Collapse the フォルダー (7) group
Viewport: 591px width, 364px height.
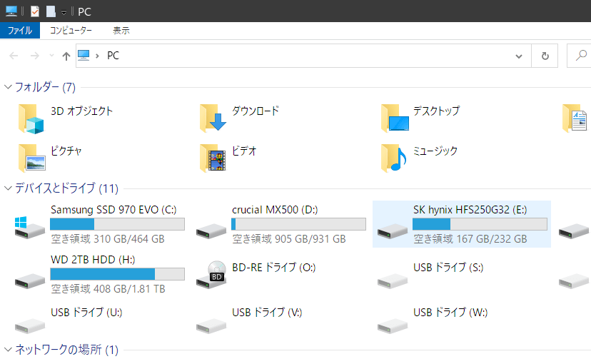click(x=8, y=87)
